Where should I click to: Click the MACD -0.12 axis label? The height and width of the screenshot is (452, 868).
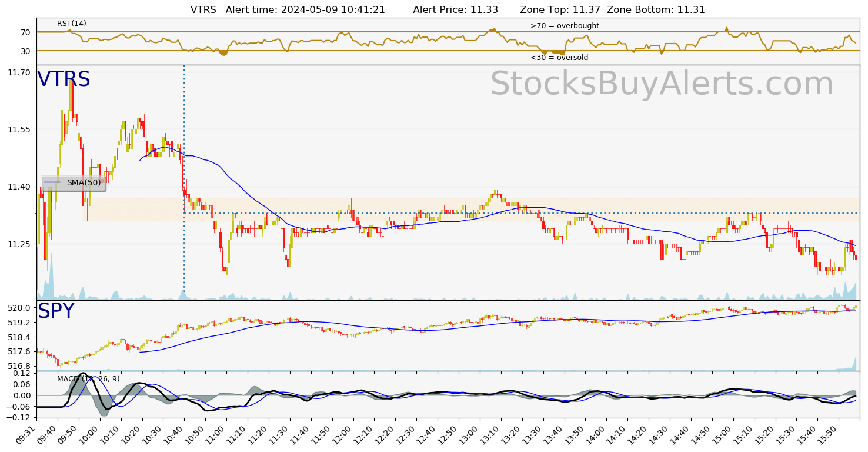tap(19, 417)
